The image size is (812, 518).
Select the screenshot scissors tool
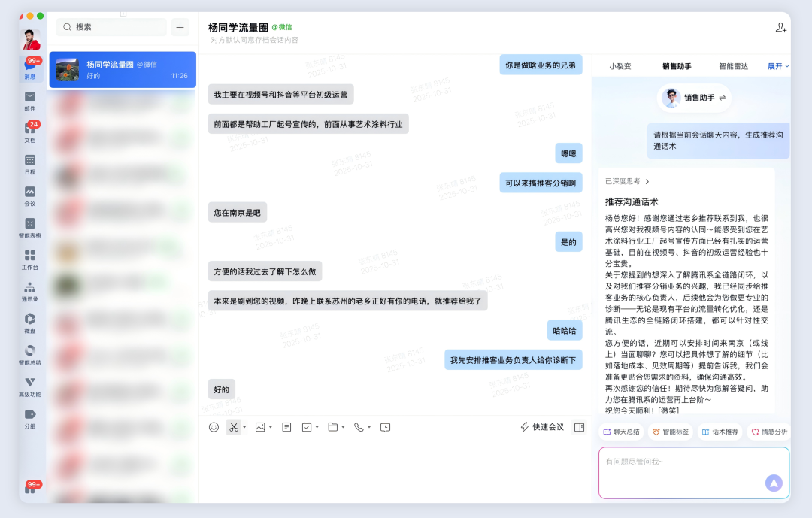[x=235, y=426]
